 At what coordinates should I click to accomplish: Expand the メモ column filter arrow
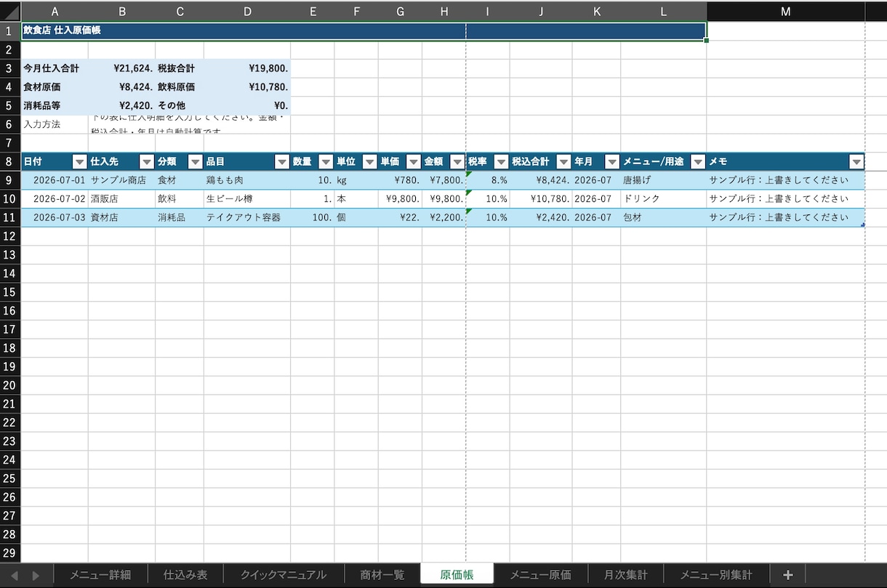click(856, 162)
